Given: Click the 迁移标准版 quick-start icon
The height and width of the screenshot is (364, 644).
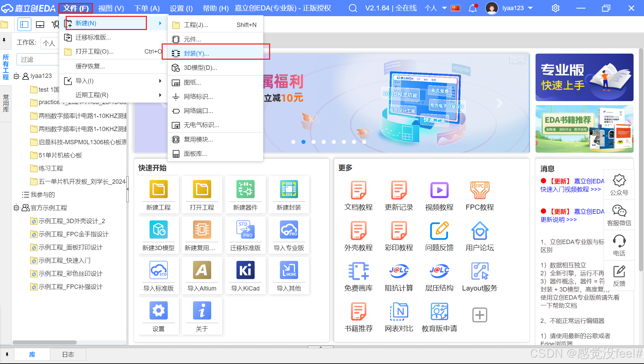Looking at the screenshot, I should click(x=245, y=230).
